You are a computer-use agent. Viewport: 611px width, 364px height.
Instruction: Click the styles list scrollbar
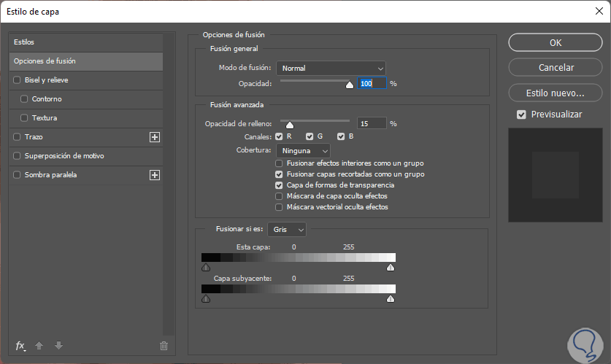pos(169,184)
